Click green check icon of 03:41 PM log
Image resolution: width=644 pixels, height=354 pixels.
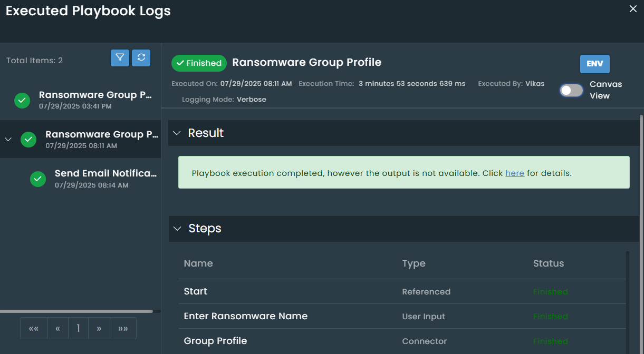click(22, 100)
